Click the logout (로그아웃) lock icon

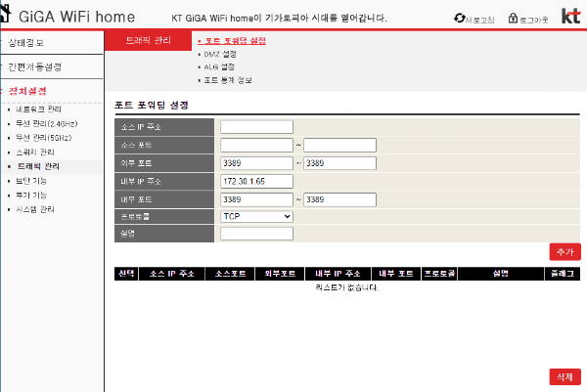click(513, 18)
